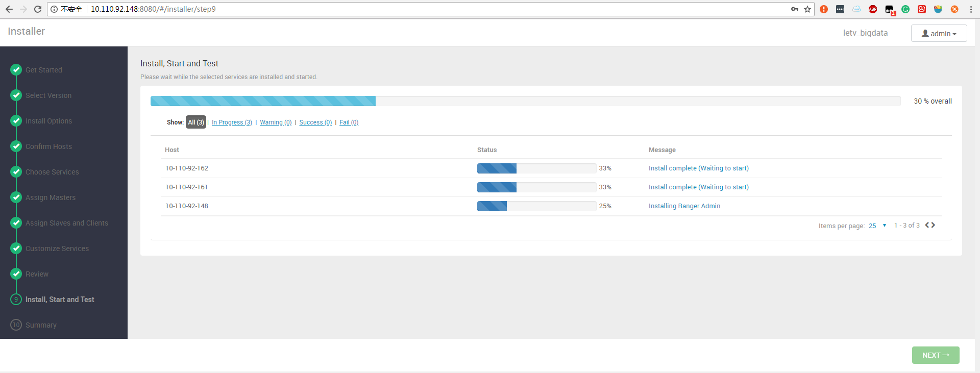Open the Adblock Plus ABP icon
The height and width of the screenshot is (373, 980).
(873, 9)
